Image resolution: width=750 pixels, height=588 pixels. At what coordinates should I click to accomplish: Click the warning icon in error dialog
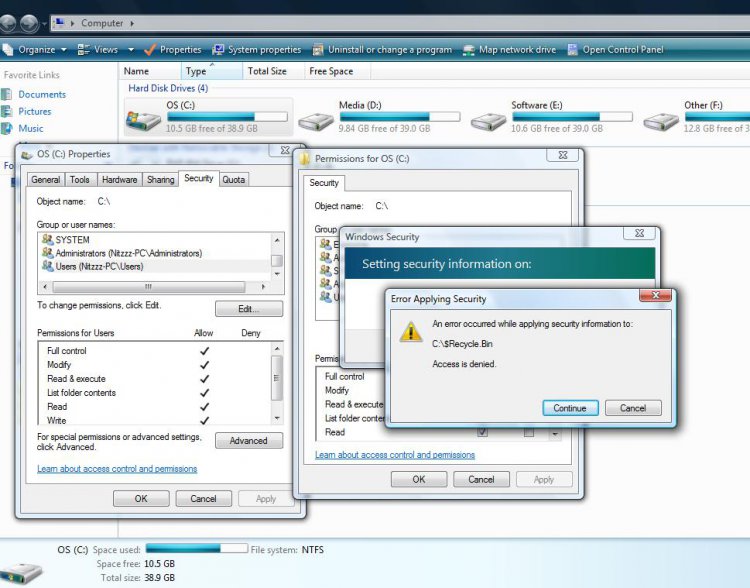[410, 332]
